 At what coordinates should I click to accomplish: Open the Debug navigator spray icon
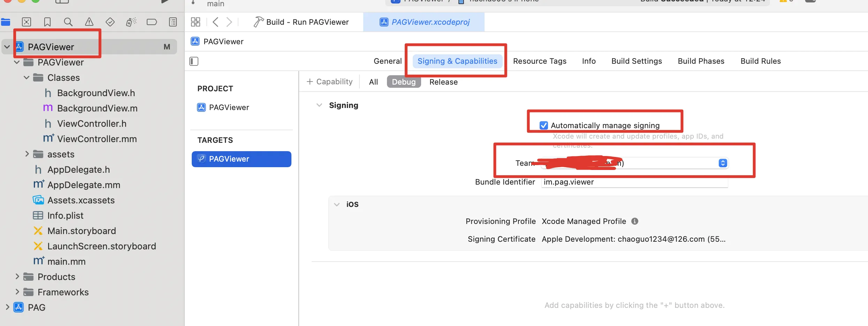[131, 22]
